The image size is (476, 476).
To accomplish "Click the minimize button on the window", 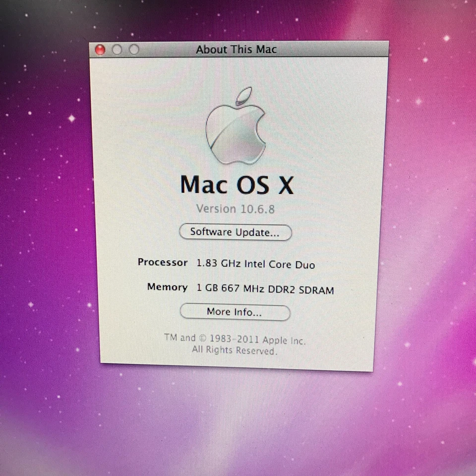I will (x=117, y=50).
